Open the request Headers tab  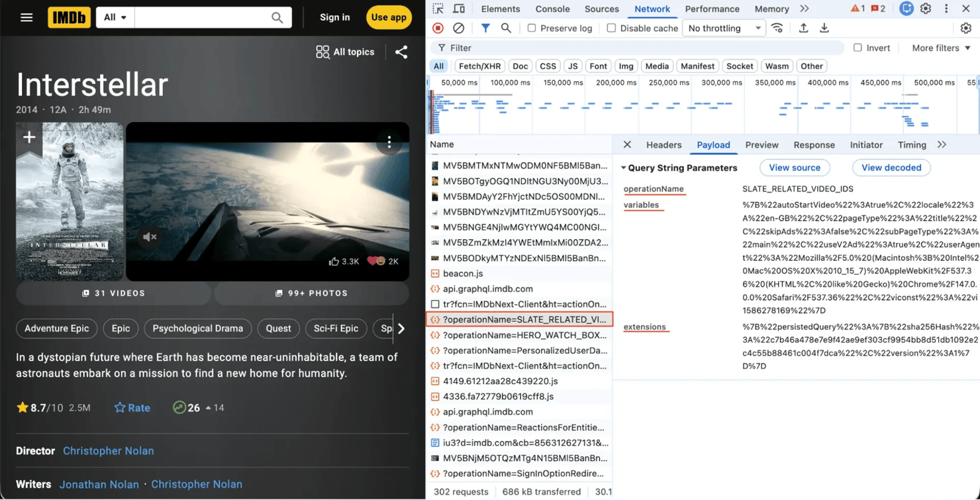663,144
